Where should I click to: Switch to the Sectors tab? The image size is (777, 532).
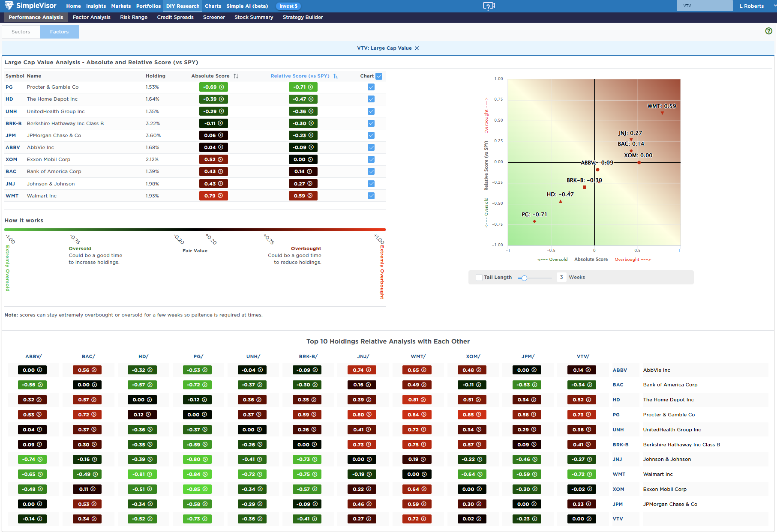click(21, 32)
